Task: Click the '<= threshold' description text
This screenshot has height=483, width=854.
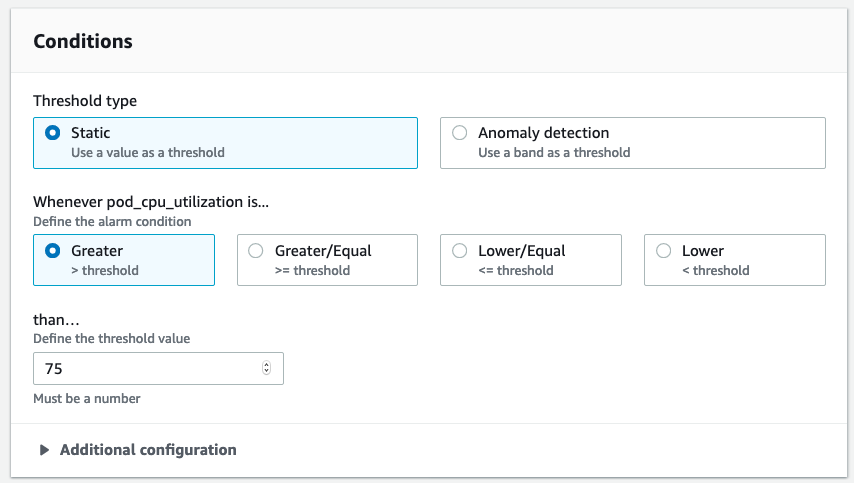Action: click(x=516, y=270)
